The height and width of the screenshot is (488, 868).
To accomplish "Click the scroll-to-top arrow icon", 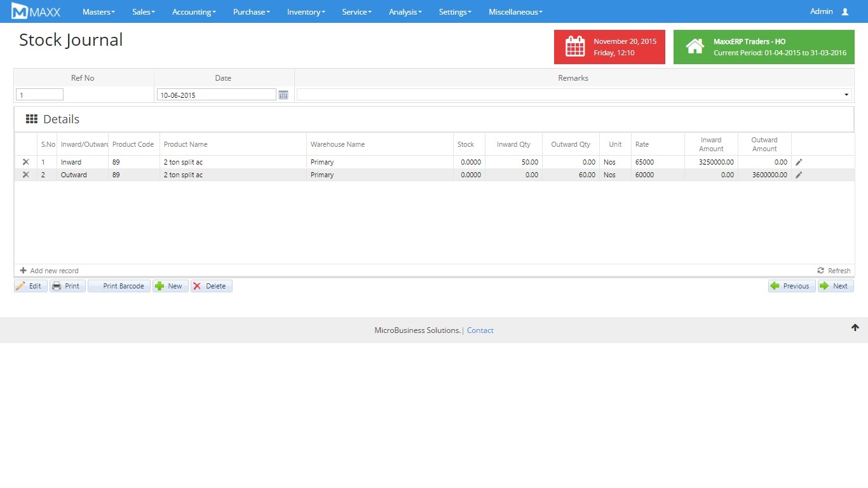I will pyautogui.click(x=855, y=328).
